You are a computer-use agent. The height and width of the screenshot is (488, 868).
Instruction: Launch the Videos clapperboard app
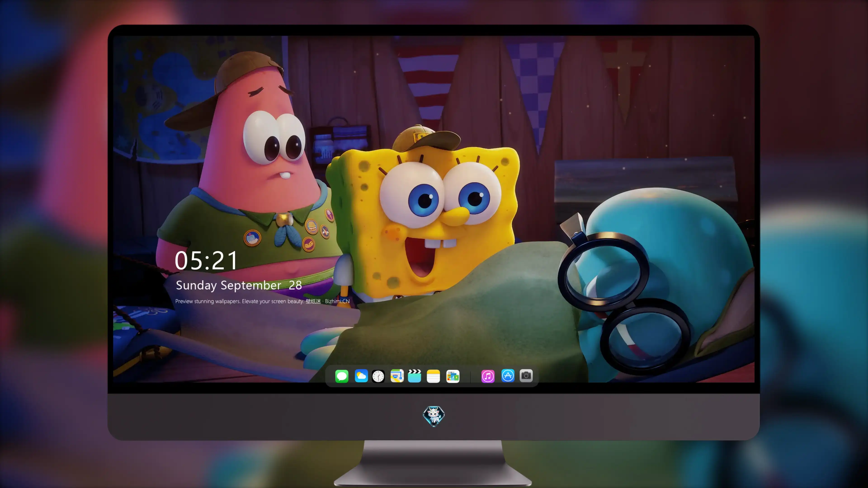click(x=415, y=376)
